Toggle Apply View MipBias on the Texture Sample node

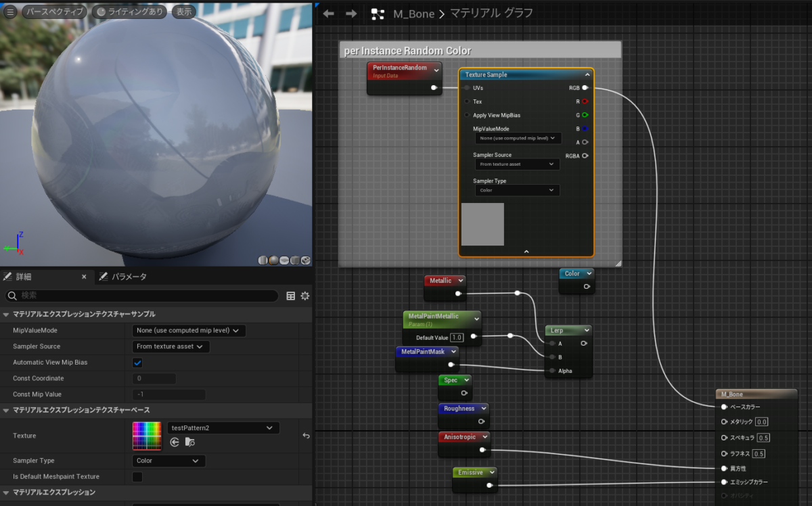pyautogui.click(x=466, y=115)
